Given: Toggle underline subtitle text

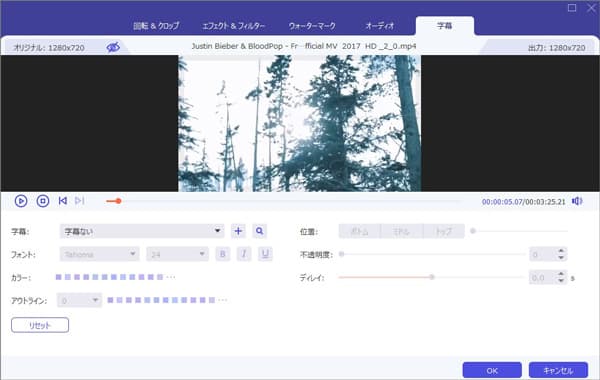Looking at the screenshot, I should click(265, 254).
